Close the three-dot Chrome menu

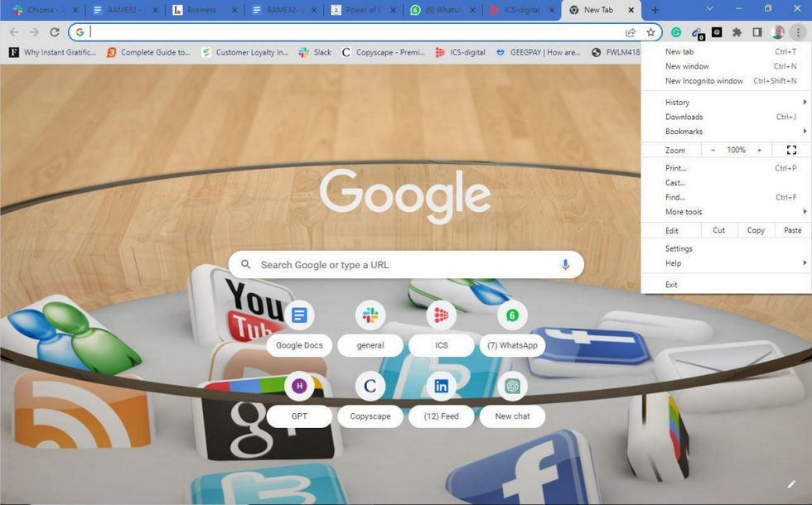coord(798,32)
